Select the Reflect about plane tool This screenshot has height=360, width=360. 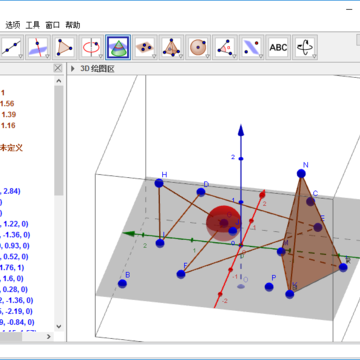click(x=251, y=47)
